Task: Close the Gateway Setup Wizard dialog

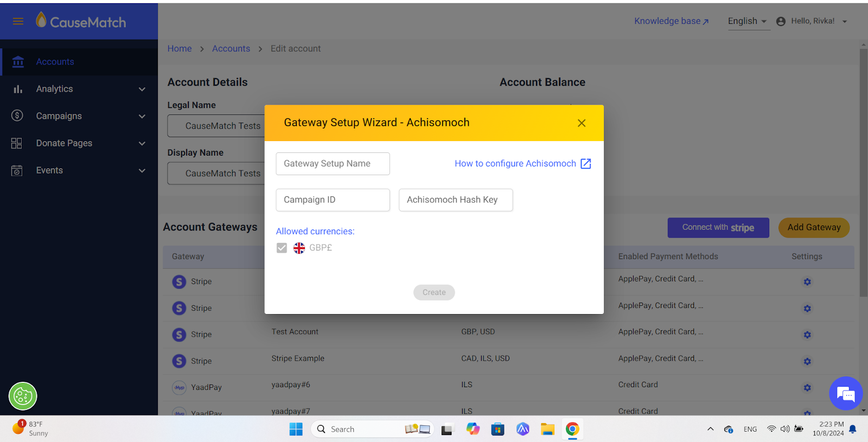Action: (582, 123)
